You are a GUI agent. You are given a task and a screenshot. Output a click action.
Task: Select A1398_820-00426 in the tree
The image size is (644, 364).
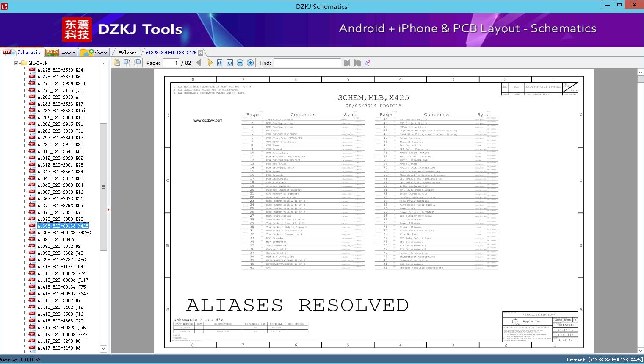tap(56, 239)
